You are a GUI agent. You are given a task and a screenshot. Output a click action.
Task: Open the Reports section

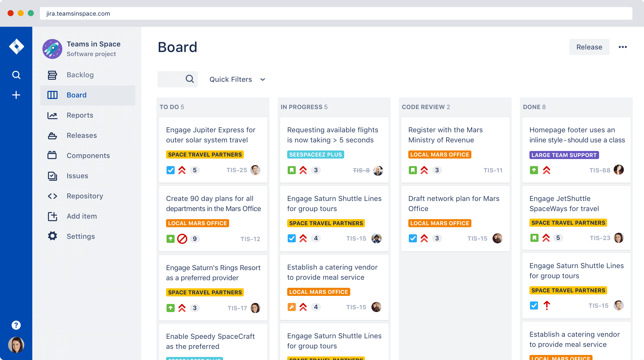click(x=80, y=115)
